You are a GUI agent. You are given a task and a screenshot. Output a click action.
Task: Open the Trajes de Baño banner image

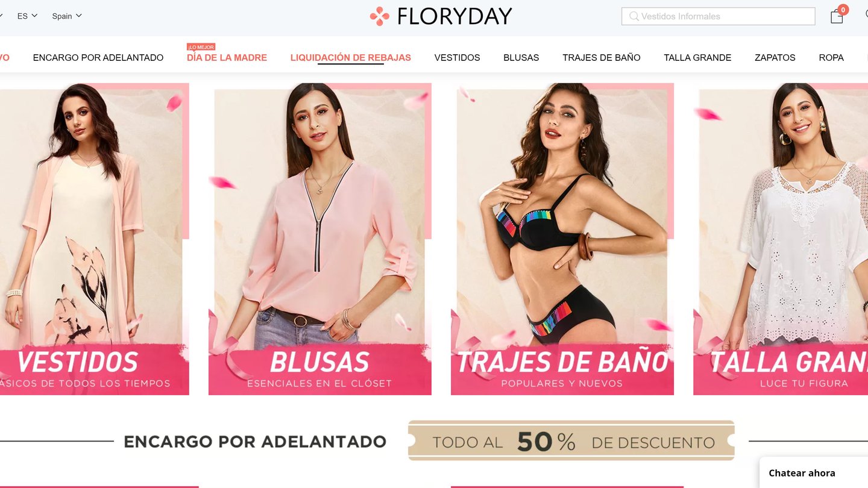click(562, 239)
